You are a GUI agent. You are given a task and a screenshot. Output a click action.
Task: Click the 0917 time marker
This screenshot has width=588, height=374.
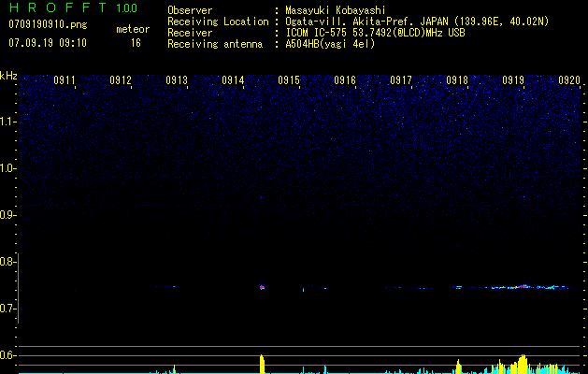point(401,80)
